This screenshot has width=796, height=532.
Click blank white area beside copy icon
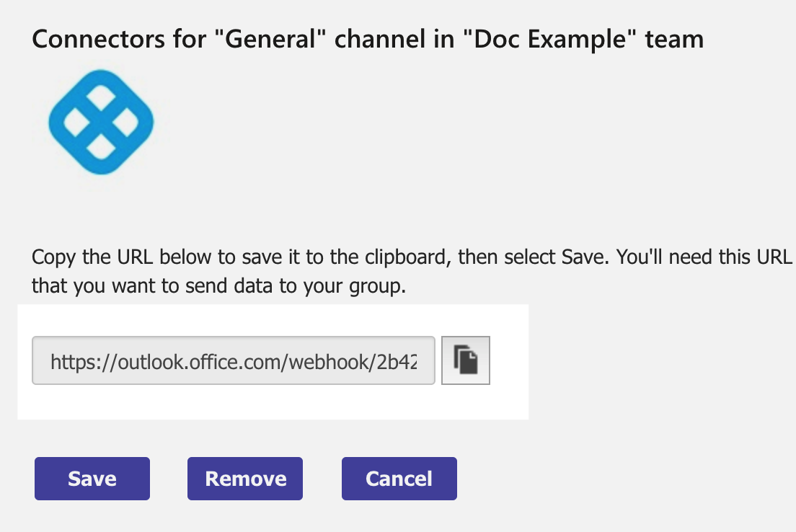coord(509,361)
